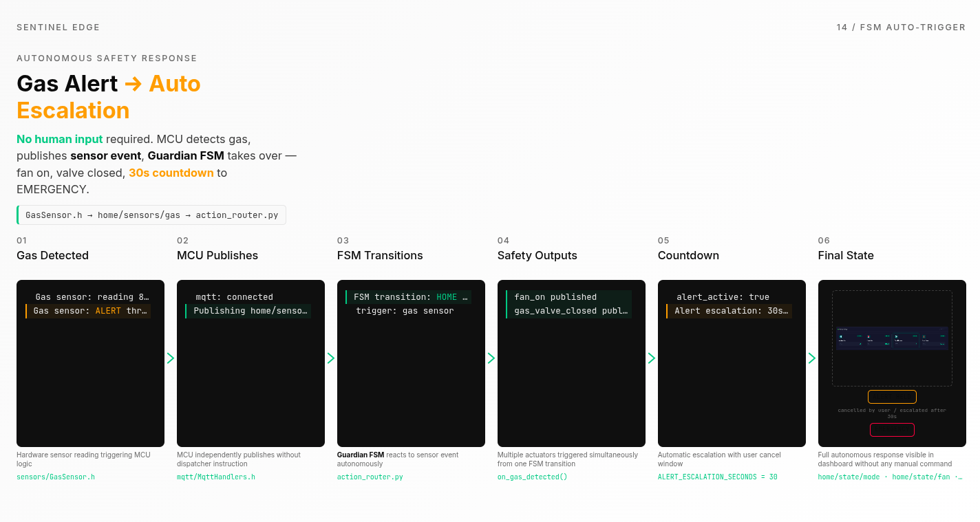Click the 'Alert escalation: 30s…' log line

pos(729,311)
